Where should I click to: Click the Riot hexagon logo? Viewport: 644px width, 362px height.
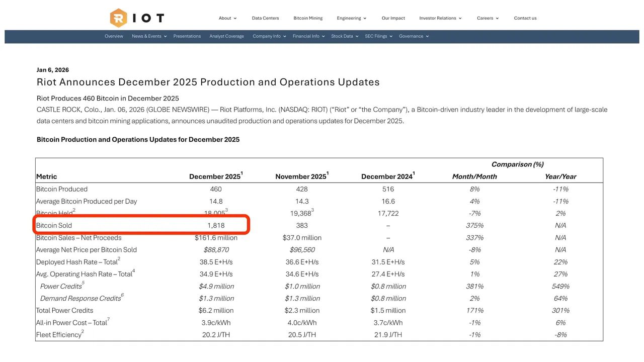[119, 18]
